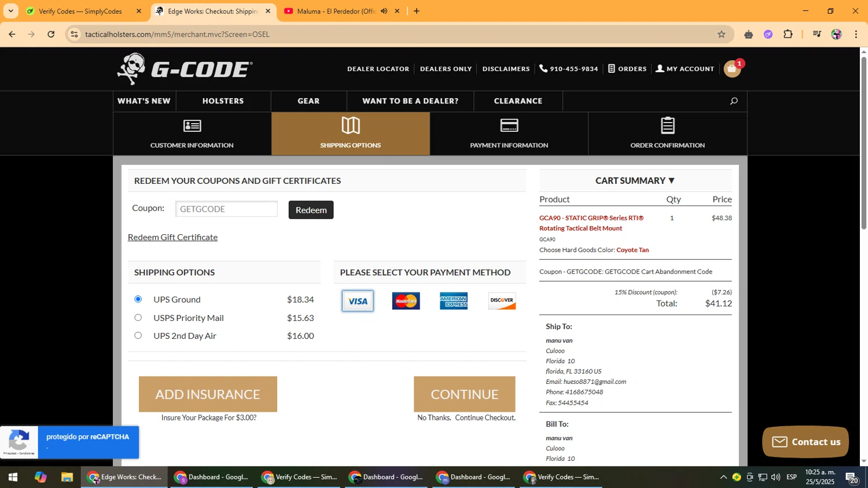Select UPS 2nd Day Air shipping
The height and width of the screenshot is (488, 868).
pos(138,335)
